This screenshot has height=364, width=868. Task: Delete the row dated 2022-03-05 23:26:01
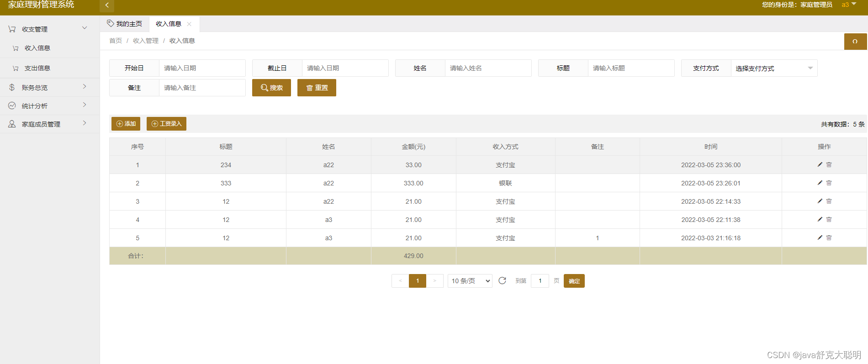click(x=829, y=183)
